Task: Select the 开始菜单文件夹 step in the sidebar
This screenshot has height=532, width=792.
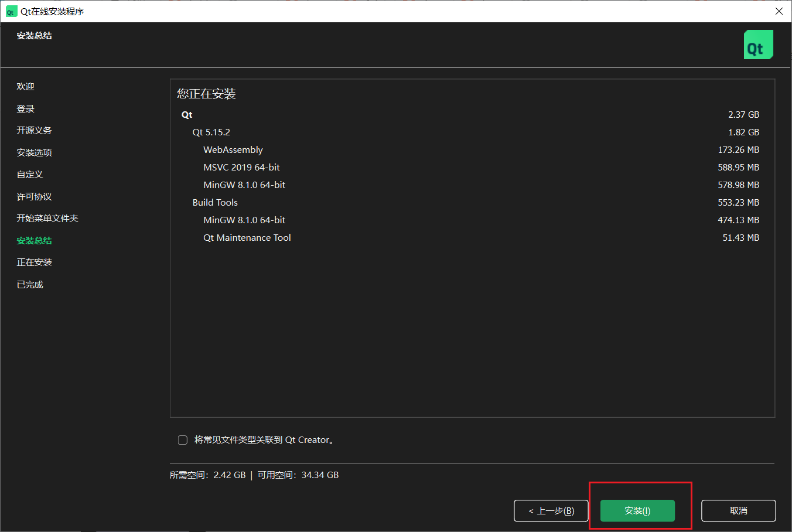Action: click(x=47, y=218)
